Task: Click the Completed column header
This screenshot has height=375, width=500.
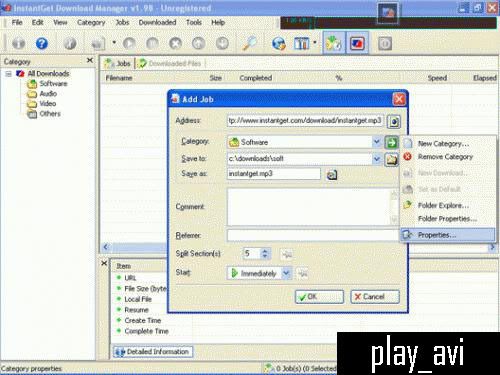Action: pyautogui.click(x=256, y=78)
